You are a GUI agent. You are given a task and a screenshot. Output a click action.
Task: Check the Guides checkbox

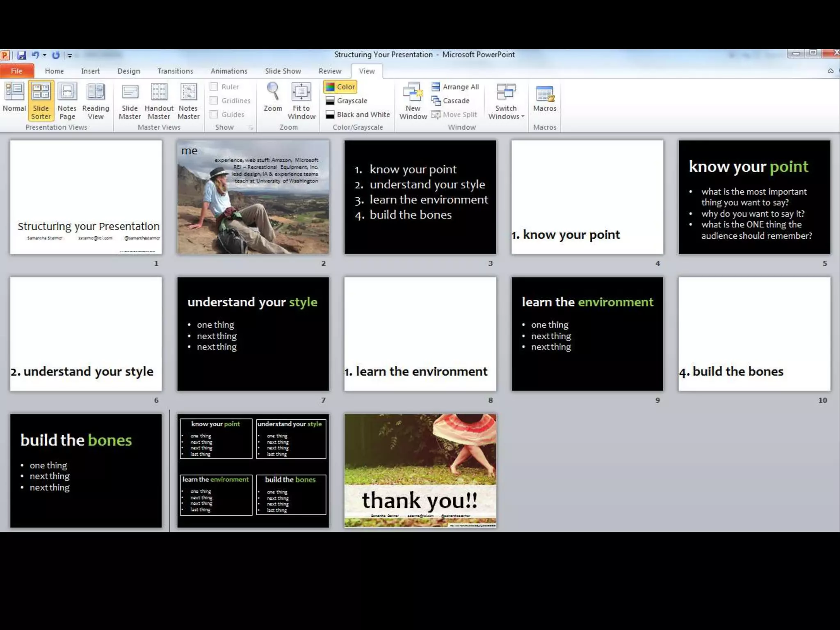point(214,114)
